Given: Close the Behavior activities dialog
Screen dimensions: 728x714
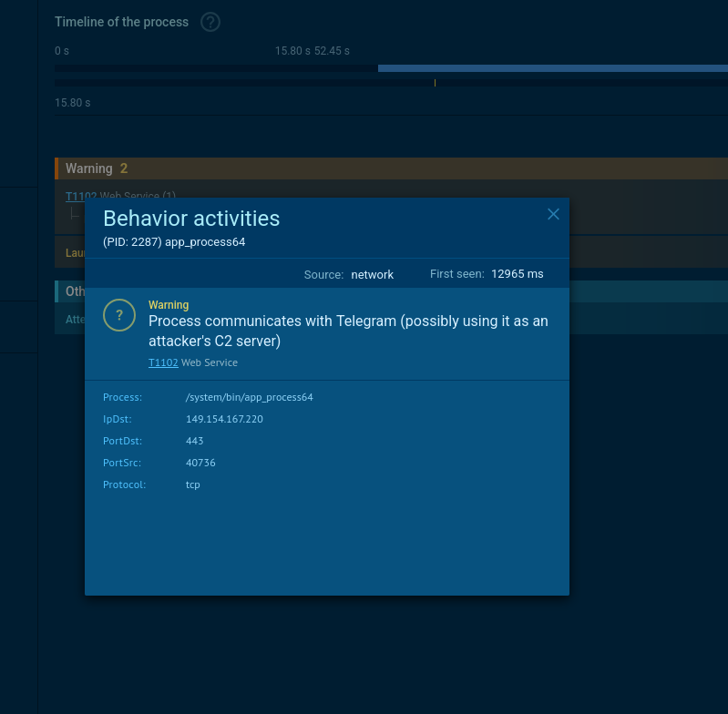Looking at the screenshot, I should coord(553,214).
